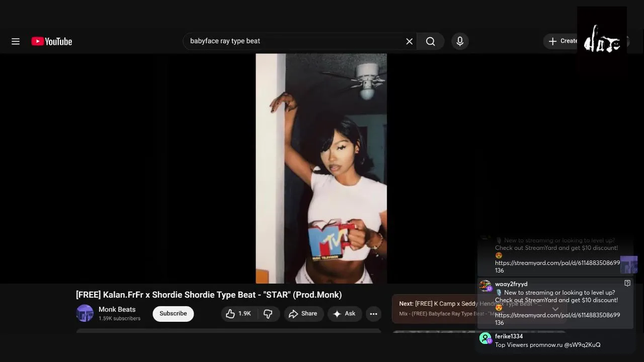Open waay2fryyd chat avatar
The height and width of the screenshot is (362, 644).
[485, 286]
